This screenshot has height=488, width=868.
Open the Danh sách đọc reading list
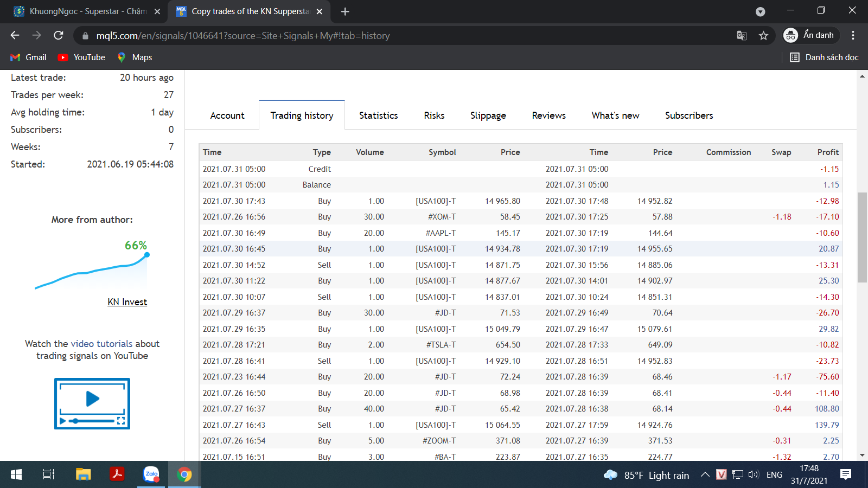[824, 57]
